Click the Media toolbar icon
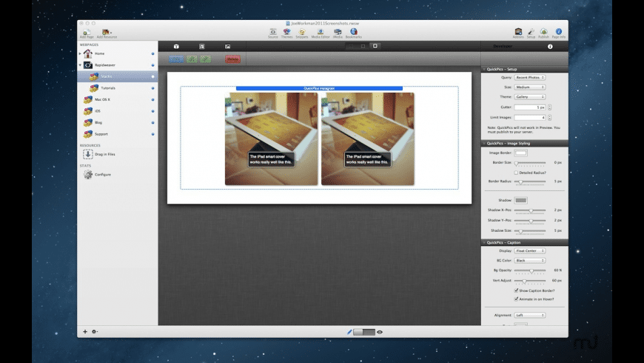Screen dimensions: 644x363 pos(338,32)
